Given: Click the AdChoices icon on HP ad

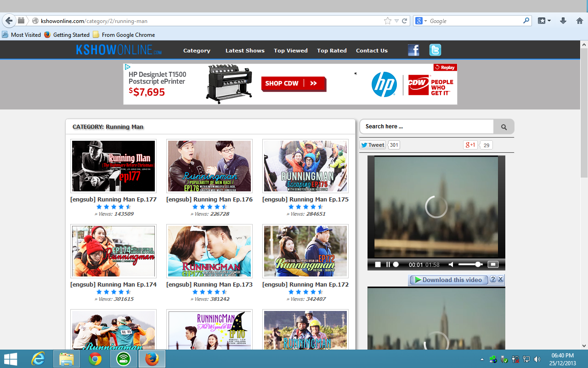Looking at the screenshot, I should pos(128,67).
